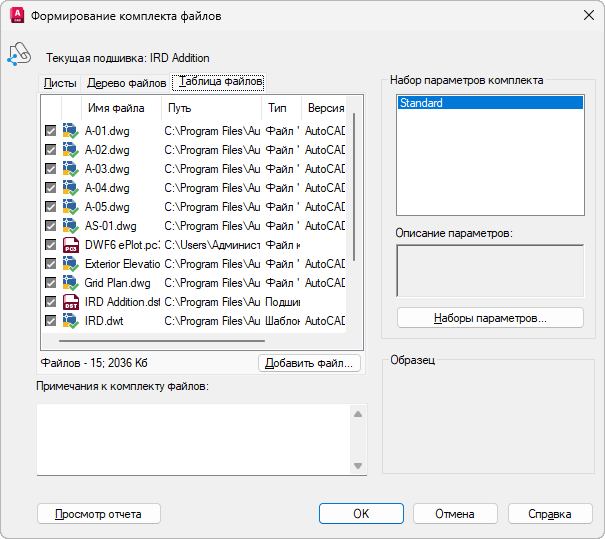Click the AS-01.dwg drawing file icon
This screenshot has width=605, height=539.
pyautogui.click(x=70, y=226)
